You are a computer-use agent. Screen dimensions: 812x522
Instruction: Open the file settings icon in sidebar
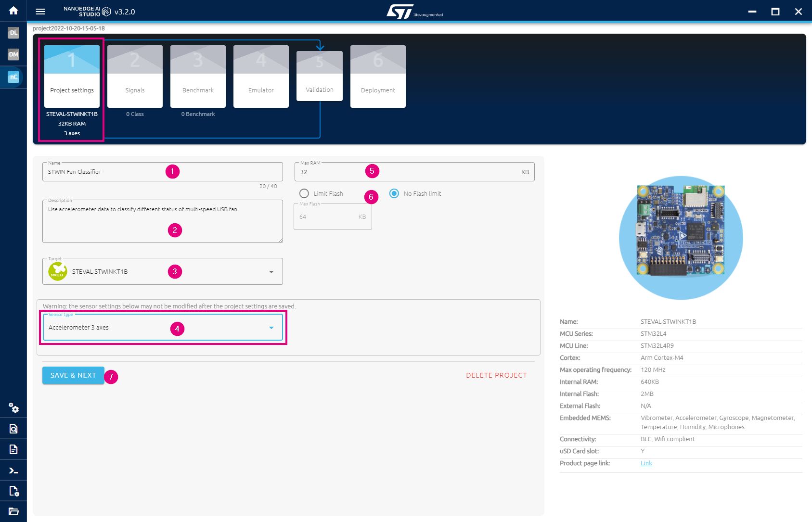coord(13,491)
